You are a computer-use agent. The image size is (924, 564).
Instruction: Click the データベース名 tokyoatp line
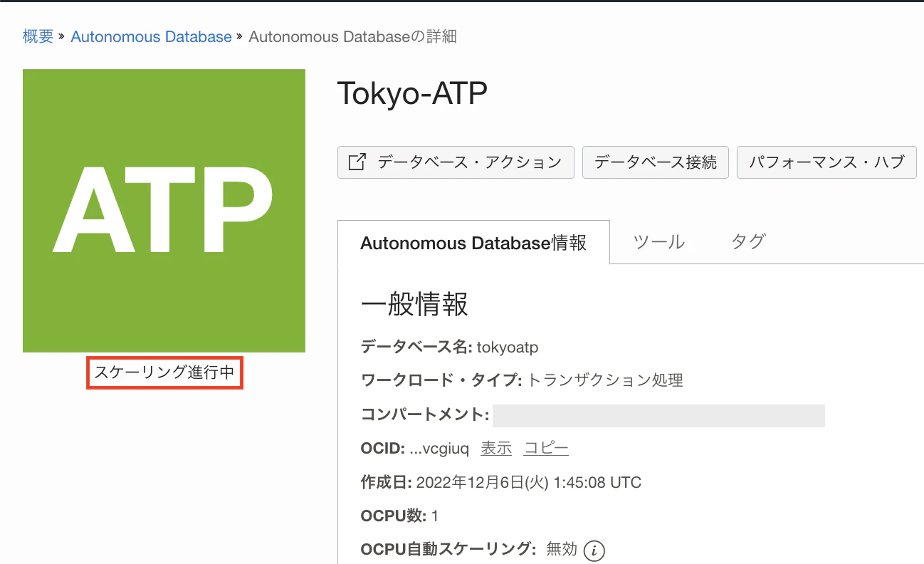[x=450, y=348]
